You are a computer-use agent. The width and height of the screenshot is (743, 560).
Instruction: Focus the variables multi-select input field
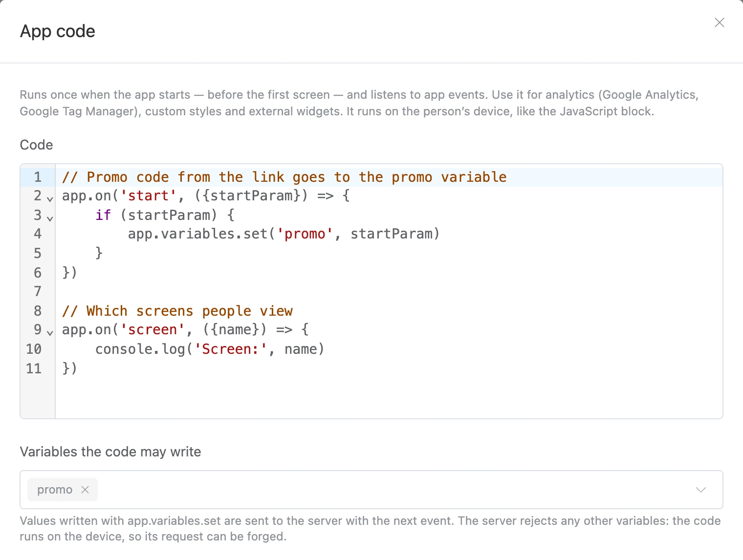(371, 490)
